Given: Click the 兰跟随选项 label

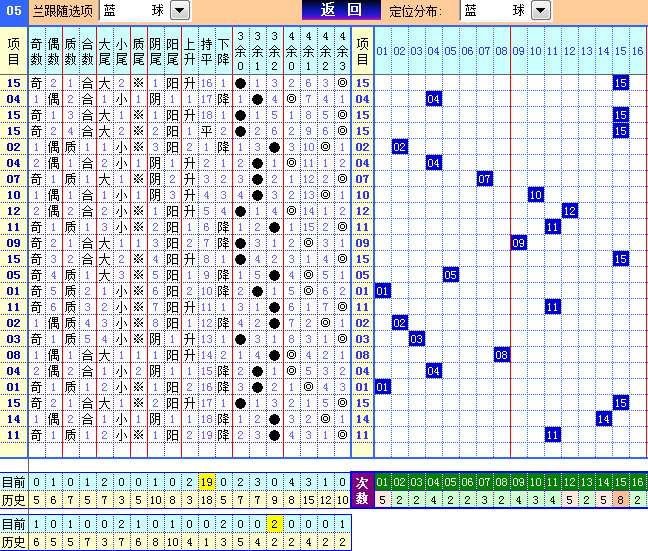Looking at the screenshot, I should click(63, 11).
